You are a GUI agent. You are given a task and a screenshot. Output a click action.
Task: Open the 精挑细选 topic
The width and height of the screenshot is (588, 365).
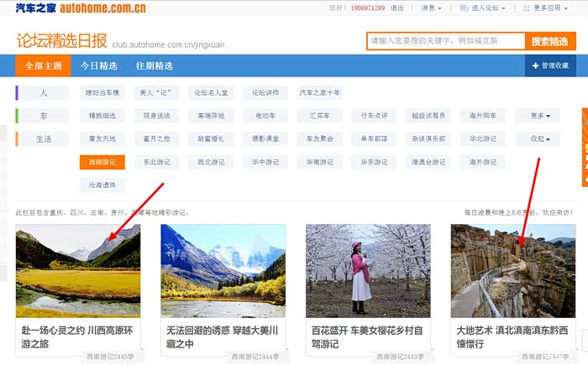tap(102, 116)
